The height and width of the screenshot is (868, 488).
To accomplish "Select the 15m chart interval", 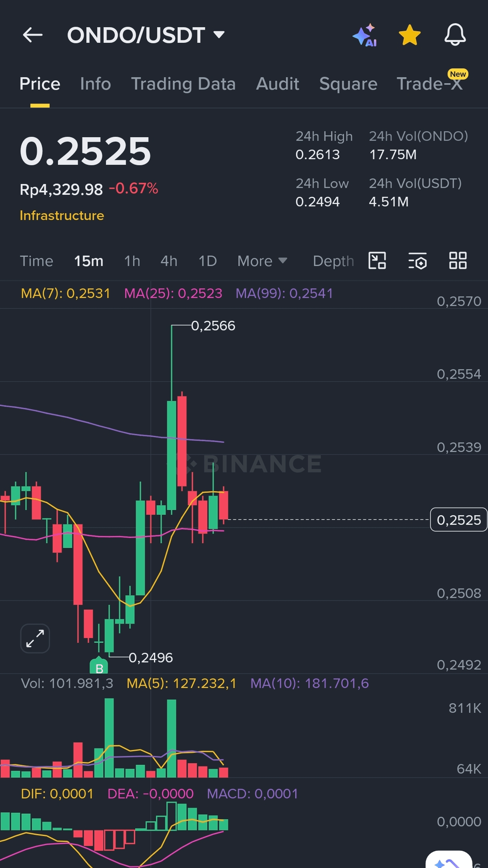I will pyautogui.click(x=89, y=261).
